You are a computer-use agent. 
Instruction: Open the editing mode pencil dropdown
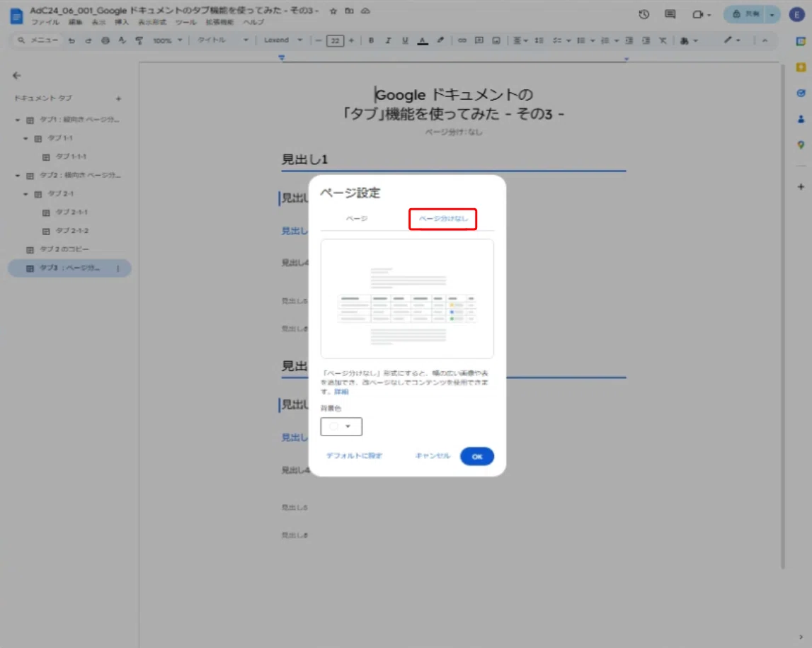pyautogui.click(x=732, y=40)
